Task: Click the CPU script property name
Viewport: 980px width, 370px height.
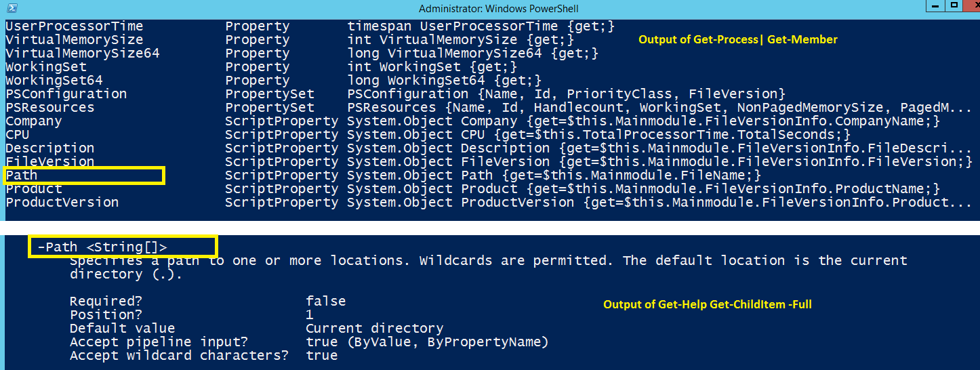Action: tap(18, 135)
